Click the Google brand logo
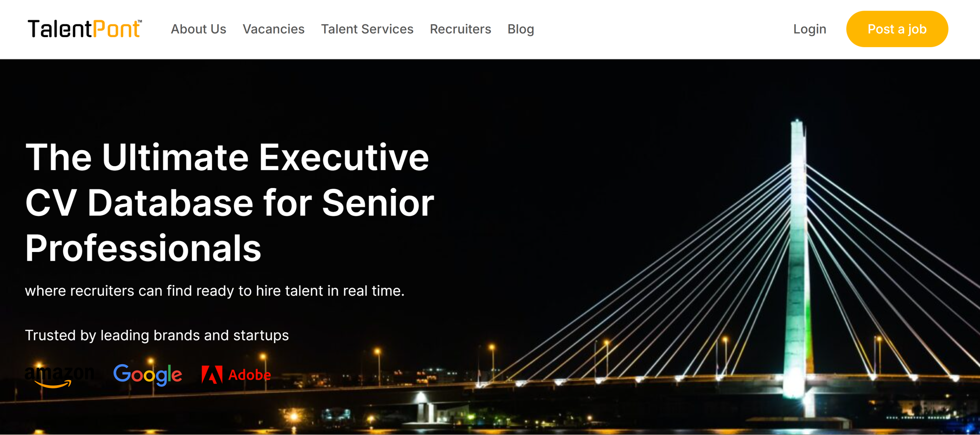Image resolution: width=980 pixels, height=435 pixels. 148,374
